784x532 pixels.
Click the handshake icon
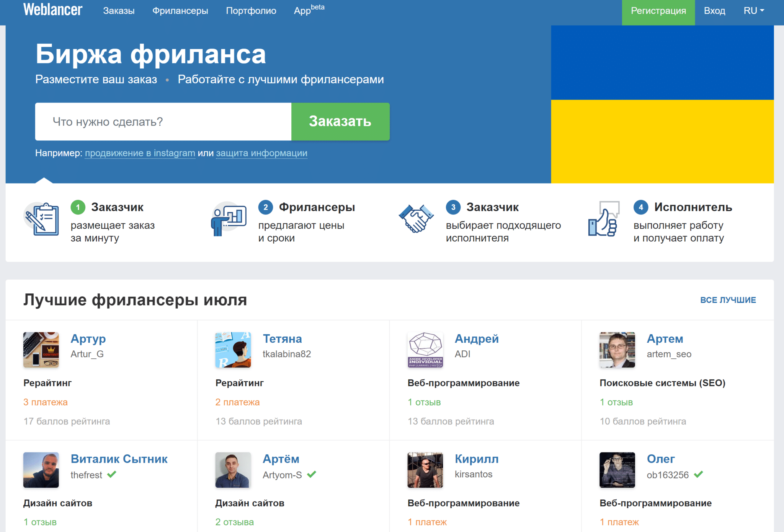coord(416,219)
